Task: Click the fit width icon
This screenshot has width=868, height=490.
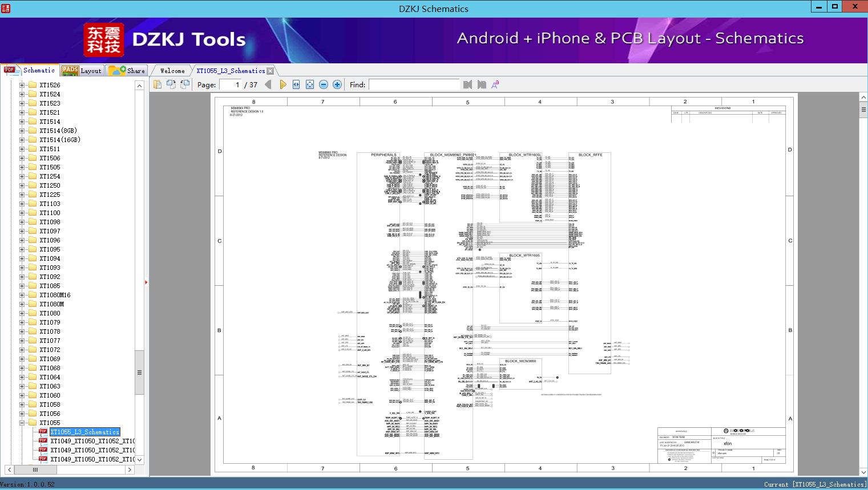Action: pos(296,84)
